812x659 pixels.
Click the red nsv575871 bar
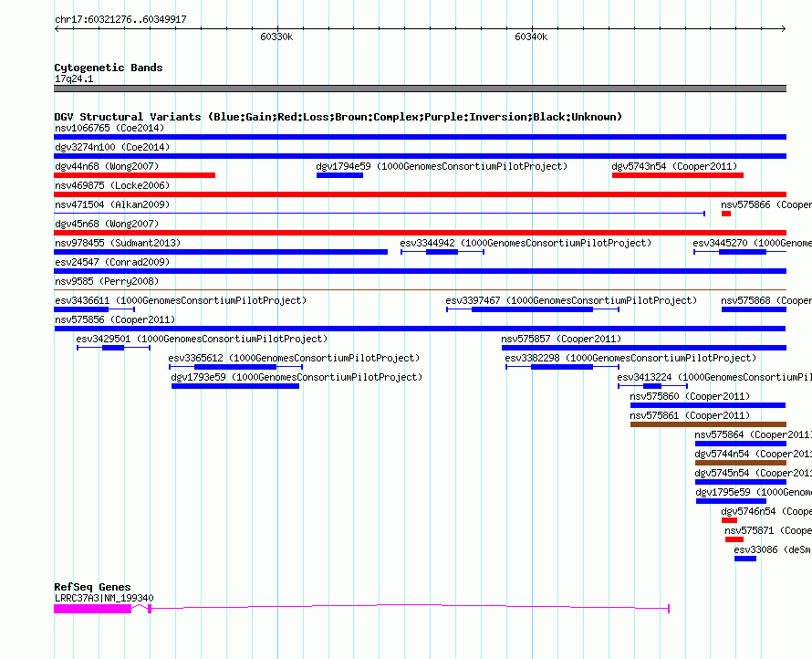pyautogui.click(x=734, y=539)
